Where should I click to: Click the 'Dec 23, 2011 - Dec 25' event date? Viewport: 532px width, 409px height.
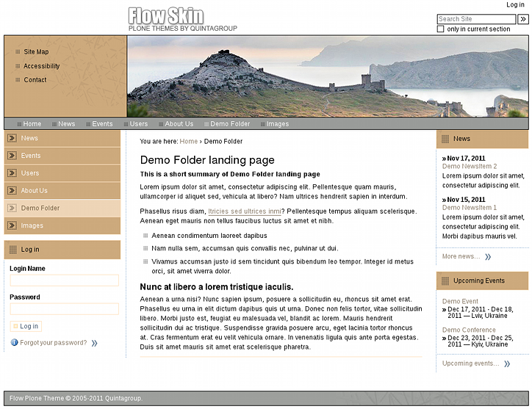(480, 338)
